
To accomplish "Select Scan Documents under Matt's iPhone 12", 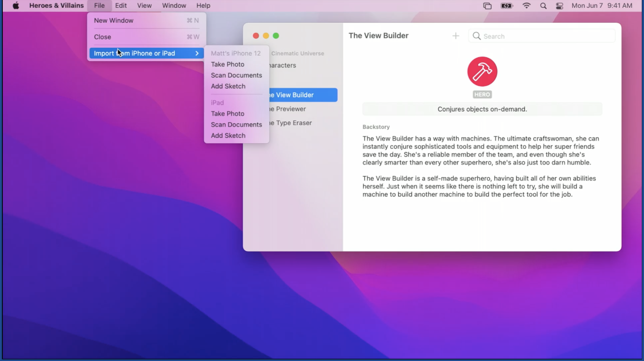I will click(x=236, y=76).
